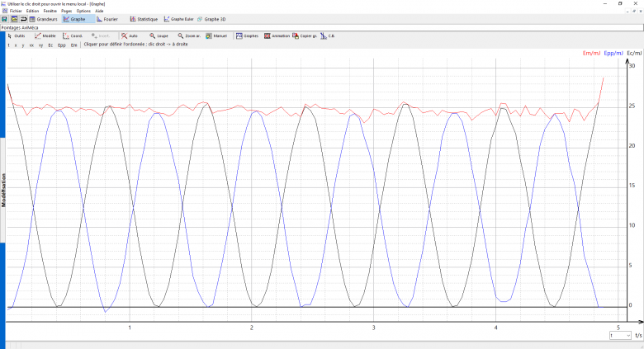Open the Aide menu
Image resolution: width=644 pixels, height=349 pixels.
click(99, 11)
